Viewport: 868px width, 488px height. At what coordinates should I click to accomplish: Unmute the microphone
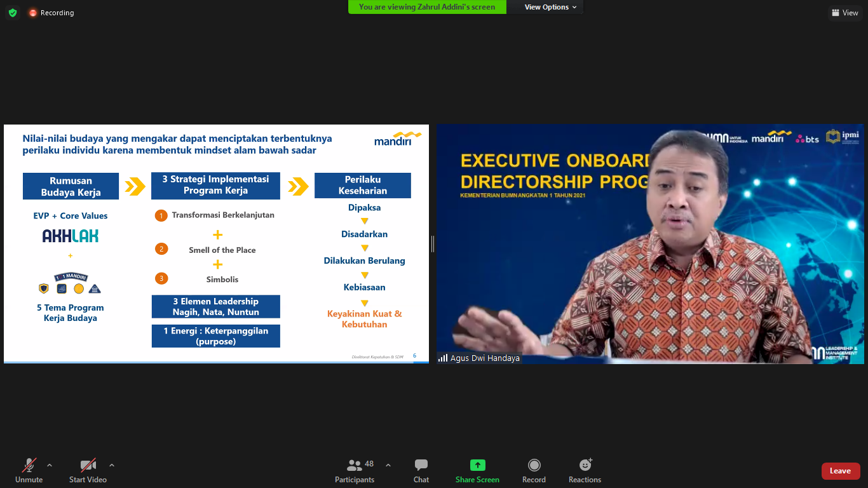(29, 470)
